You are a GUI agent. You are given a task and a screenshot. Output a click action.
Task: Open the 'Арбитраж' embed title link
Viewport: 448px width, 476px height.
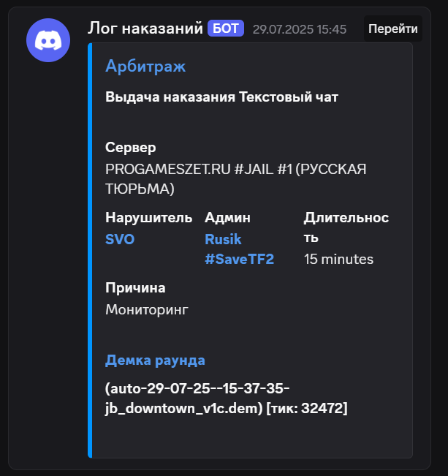pos(145,66)
